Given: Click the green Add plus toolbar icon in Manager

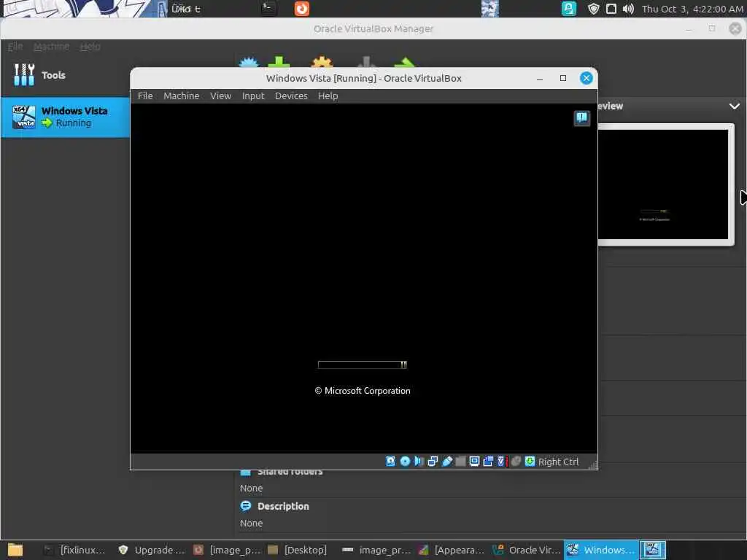Looking at the screenshot, I should [x=279, y=63].
